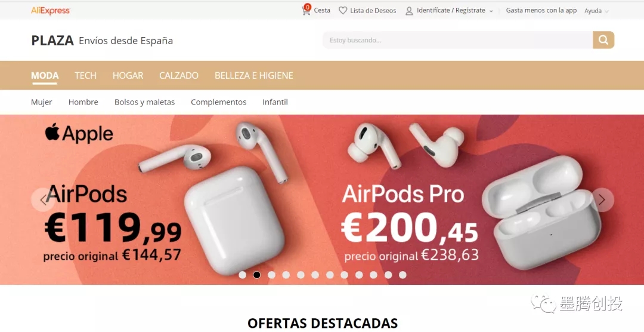Click the AliExpress logo

coord(51,11)
